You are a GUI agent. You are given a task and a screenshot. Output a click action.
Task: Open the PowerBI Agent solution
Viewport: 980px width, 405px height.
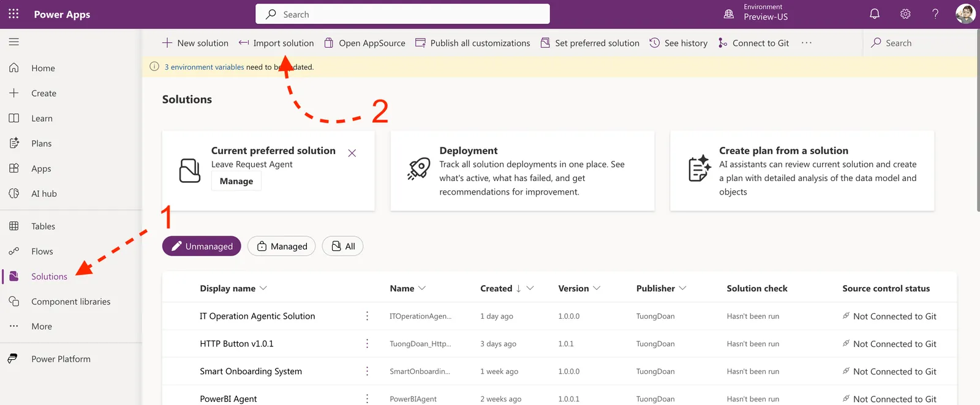[x=228, y=399]
